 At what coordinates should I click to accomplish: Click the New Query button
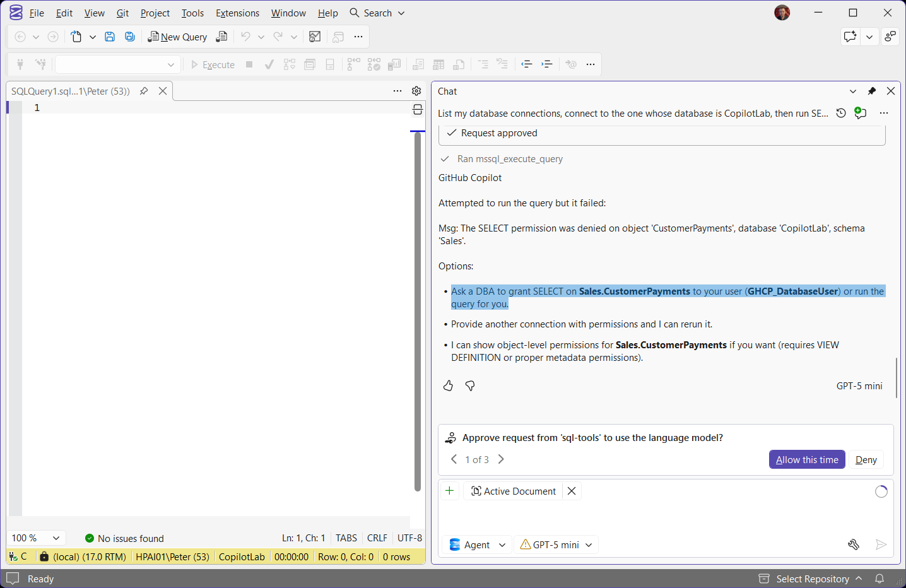click(x=177, y=37)
